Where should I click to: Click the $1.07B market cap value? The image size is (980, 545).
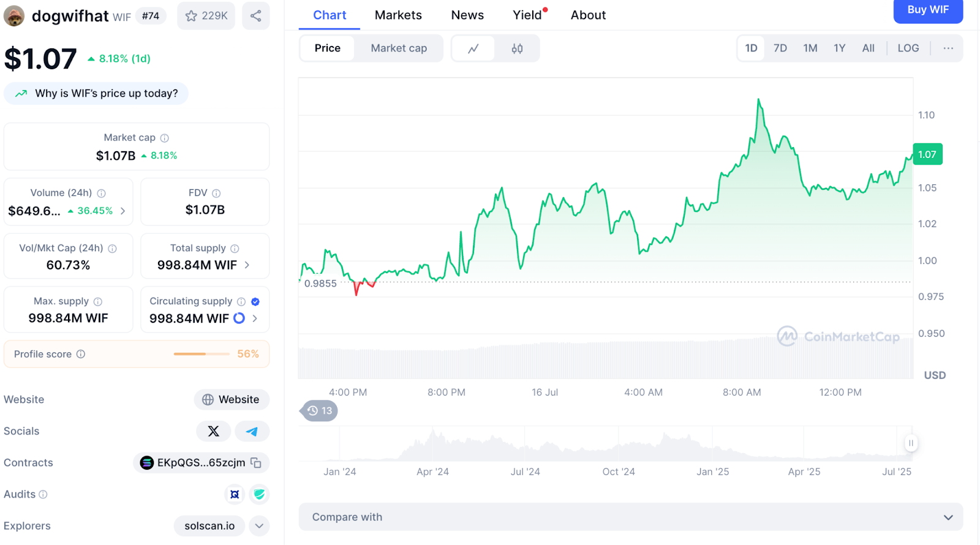[x=116, y=156]
